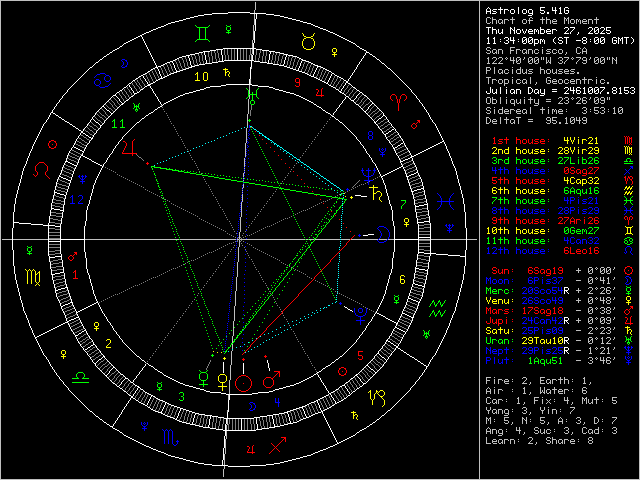Select the Pluto symbol beside the Plut sidebar row

(x=629, y=360)
